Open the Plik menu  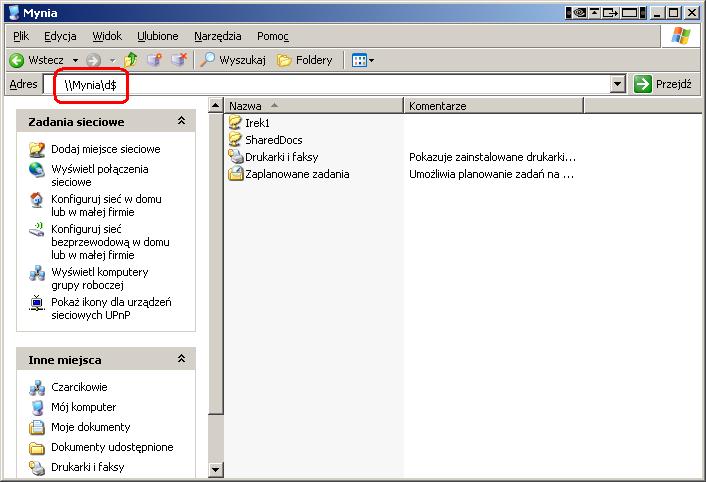tap(21, 36)
